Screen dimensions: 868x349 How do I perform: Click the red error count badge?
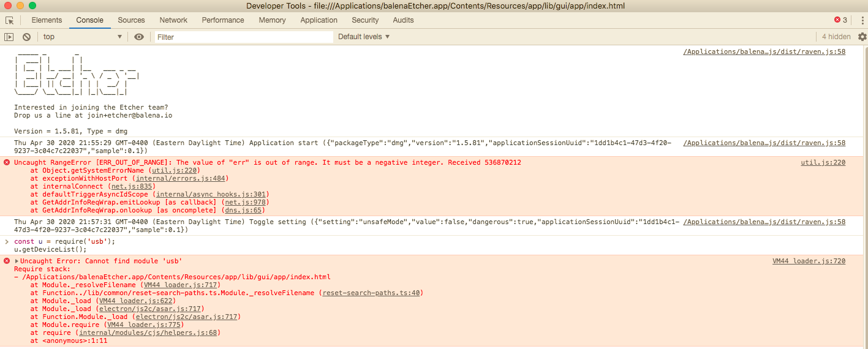tap(840, 20)
